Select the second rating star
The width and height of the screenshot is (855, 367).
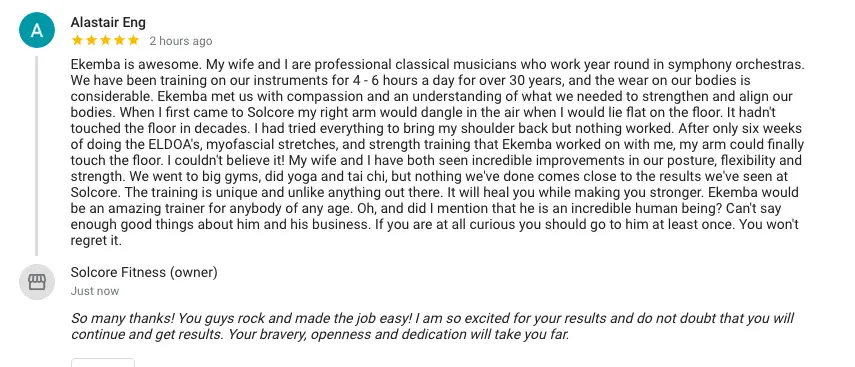(x=91, y=40)
